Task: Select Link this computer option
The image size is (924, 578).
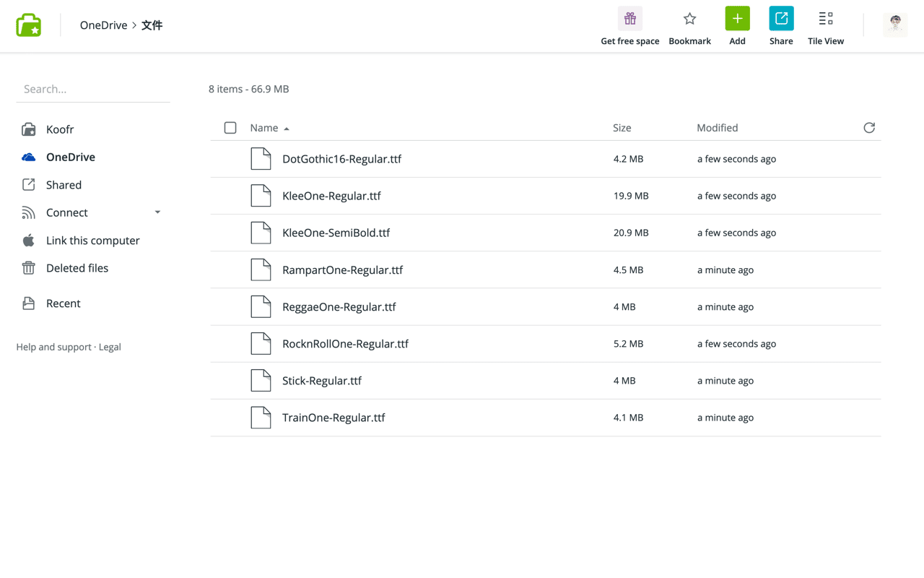Action: coord(92,241)
